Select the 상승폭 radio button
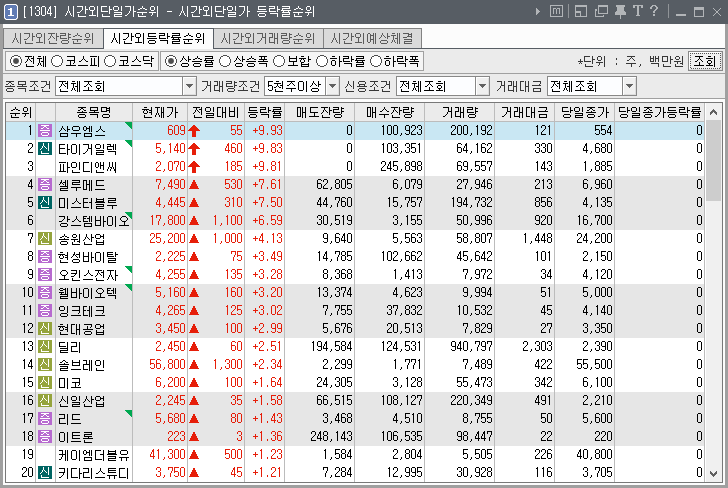728x488 pixels. point(225,61)
